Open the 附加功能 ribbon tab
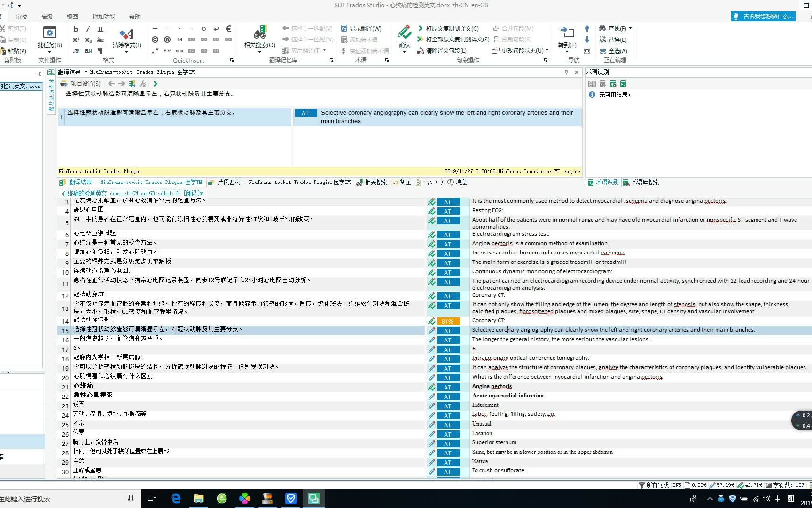 [x=104, y=16]
